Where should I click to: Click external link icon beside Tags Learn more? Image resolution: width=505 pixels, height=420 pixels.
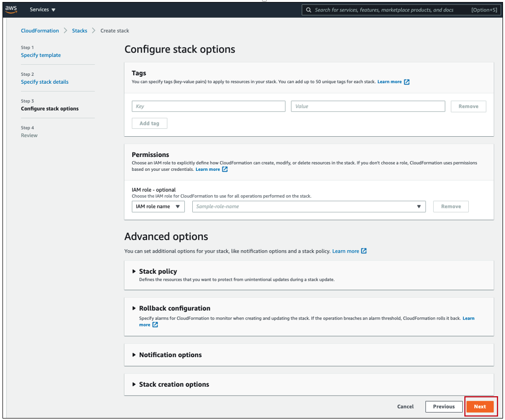pos(407,82)
